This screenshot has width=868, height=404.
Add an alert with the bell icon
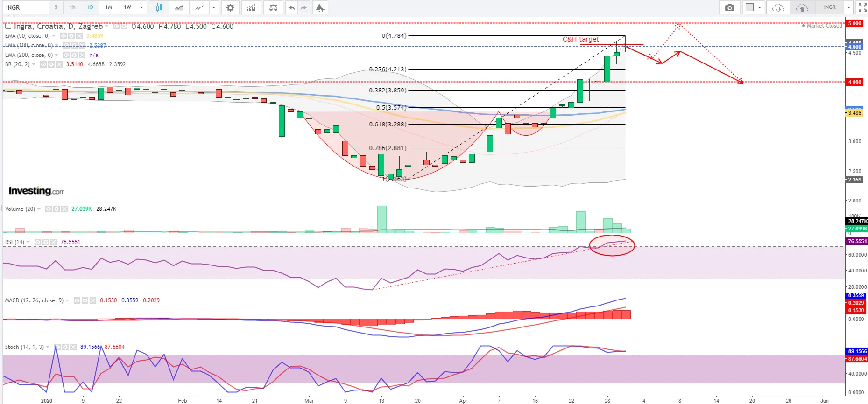point(320,7)
